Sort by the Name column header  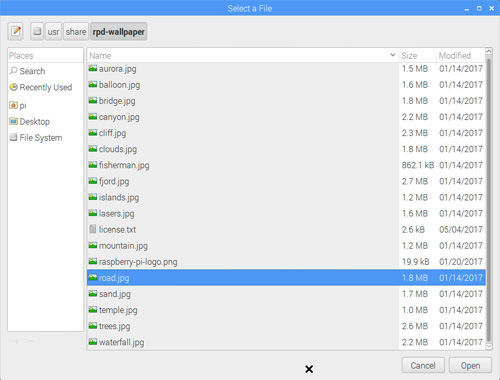pos(243,55)
